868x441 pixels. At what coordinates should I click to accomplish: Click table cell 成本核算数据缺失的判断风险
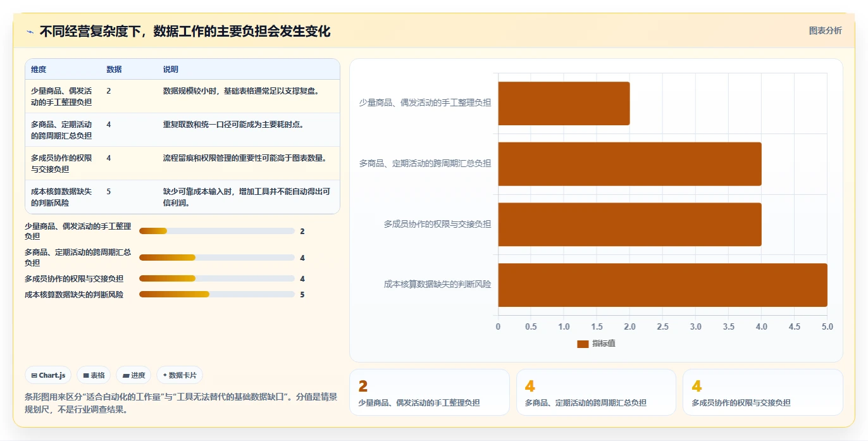(62, 197)
